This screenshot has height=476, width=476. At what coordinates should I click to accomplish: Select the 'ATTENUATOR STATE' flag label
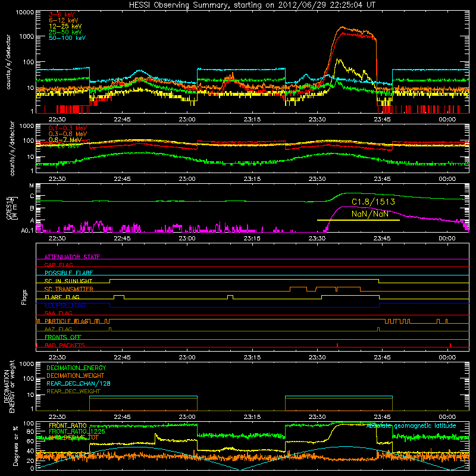pos(72,257)
